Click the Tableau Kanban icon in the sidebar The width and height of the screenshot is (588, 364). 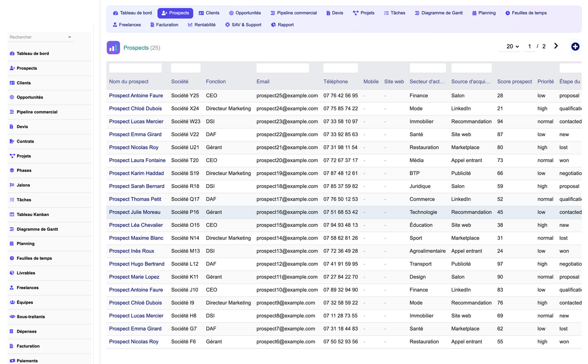point(12,215)
